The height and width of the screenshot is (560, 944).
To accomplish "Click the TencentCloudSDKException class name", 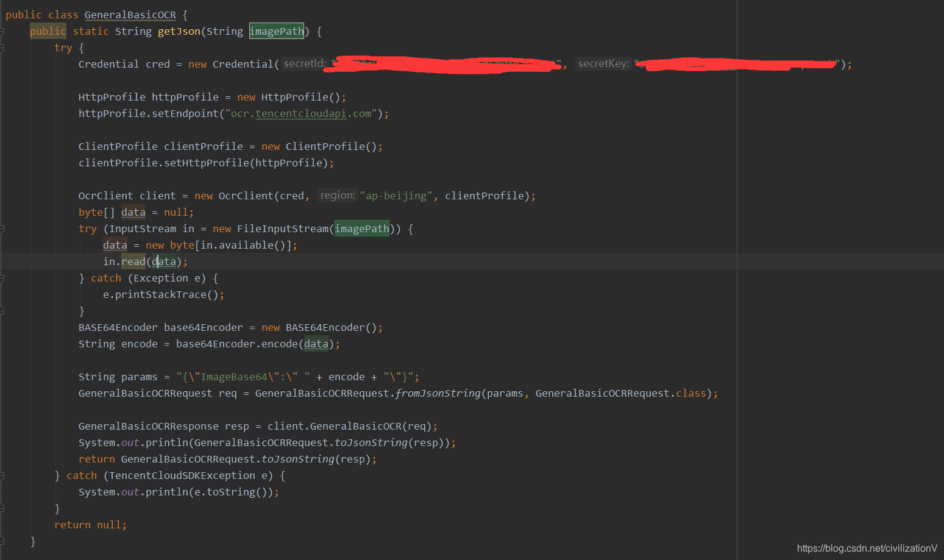I will point(182,476).
